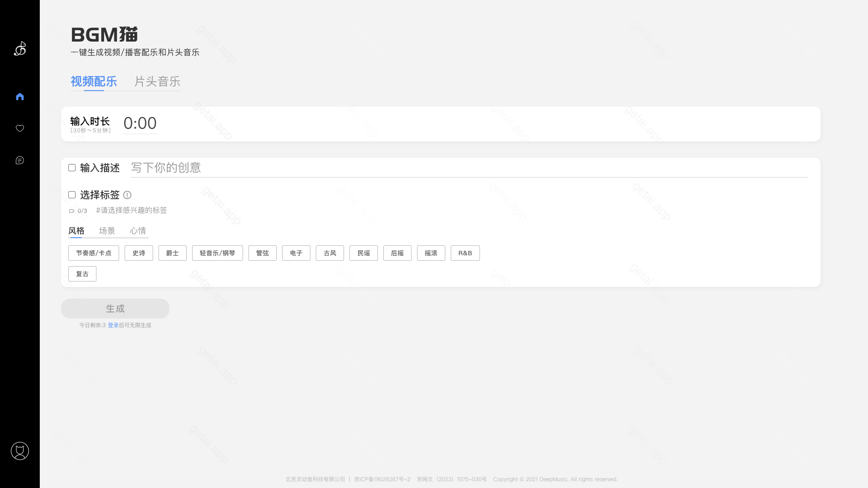The image size is (868, 488).
Task: Select the 心情 tag category tab
Action: point(138,231)
